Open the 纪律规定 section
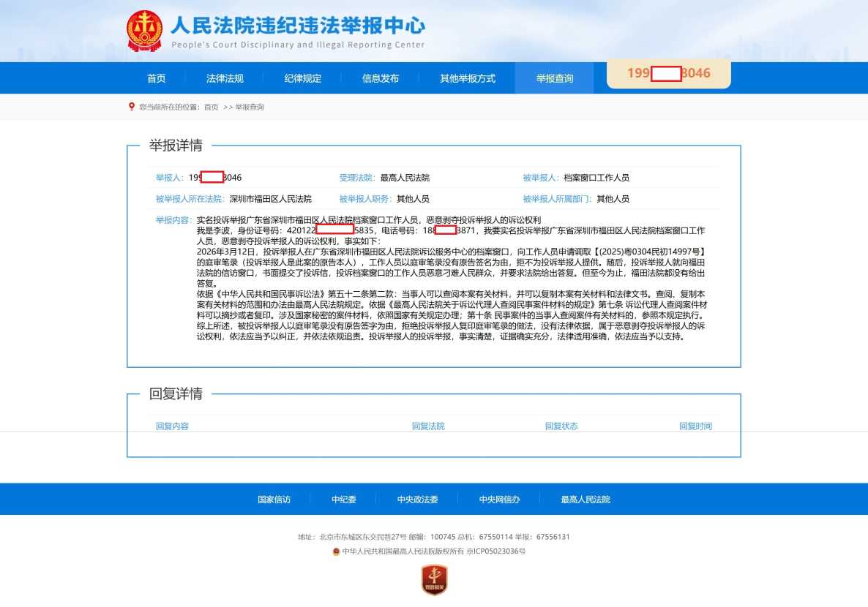The height and width of the screenshot is (607, 868). [x=301, y=78]
